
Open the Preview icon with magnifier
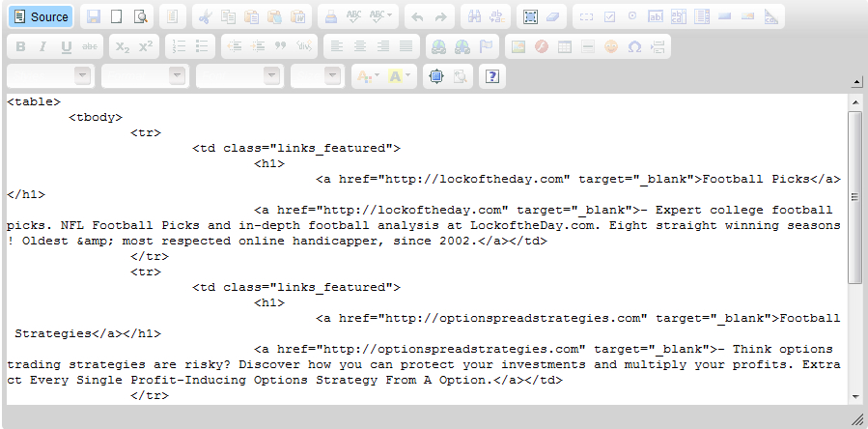[141, 17]
